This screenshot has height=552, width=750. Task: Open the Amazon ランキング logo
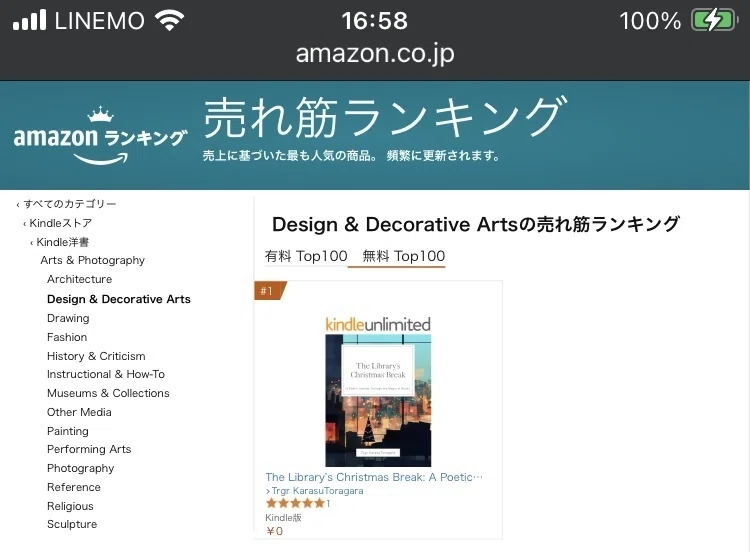tap(100, 136)
